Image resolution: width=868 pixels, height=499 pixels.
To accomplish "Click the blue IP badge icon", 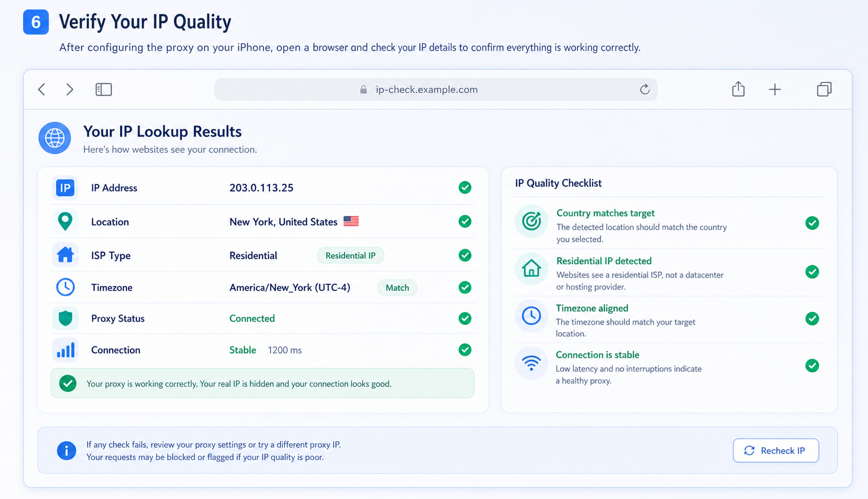I will pyautogui.click(x=65, y=188).
